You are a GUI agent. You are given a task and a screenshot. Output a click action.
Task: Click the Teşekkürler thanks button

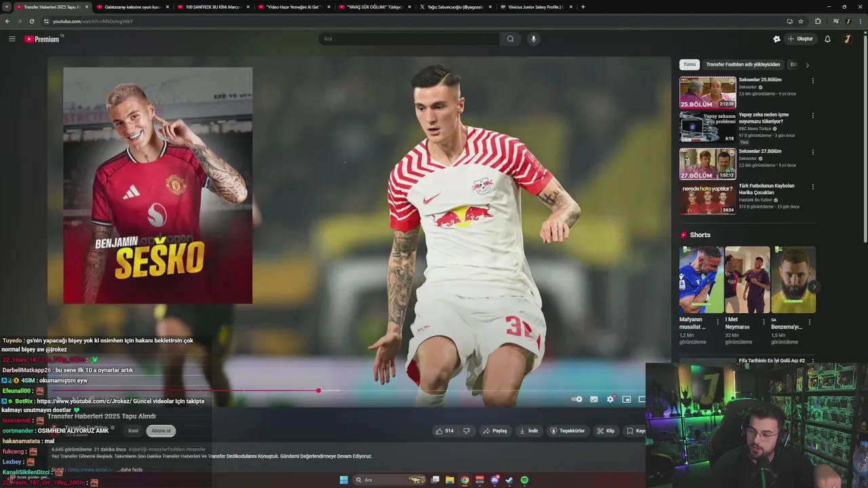point(567,430)
